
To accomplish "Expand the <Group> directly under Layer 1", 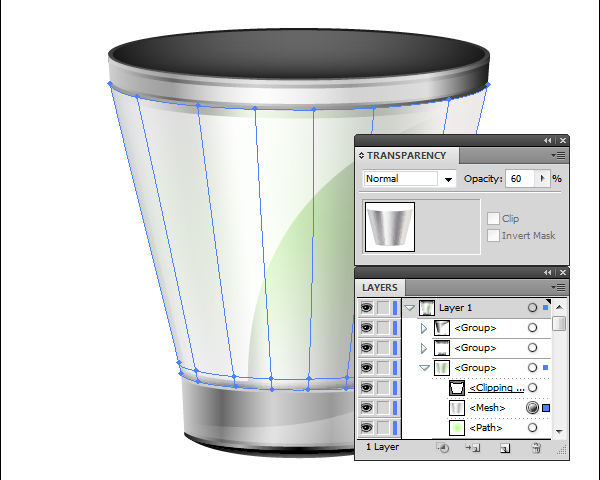I will coord(424,328).
